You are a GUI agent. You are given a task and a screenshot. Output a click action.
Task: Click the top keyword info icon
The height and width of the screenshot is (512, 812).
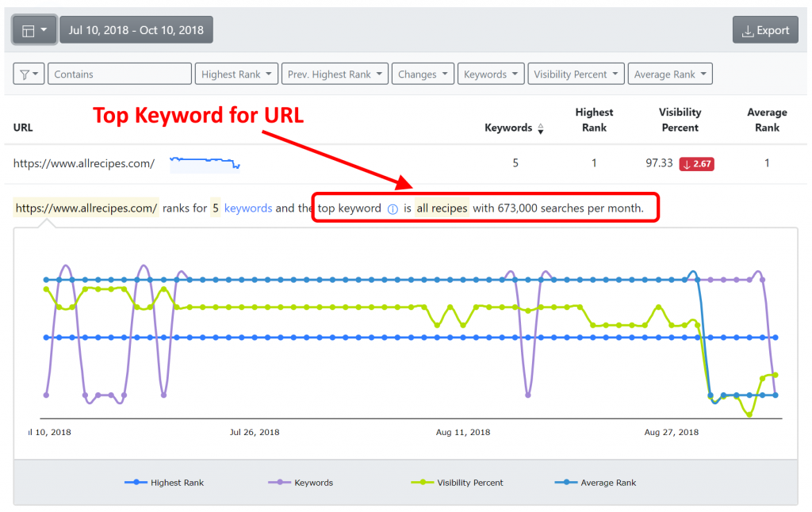tap(393, 209)
